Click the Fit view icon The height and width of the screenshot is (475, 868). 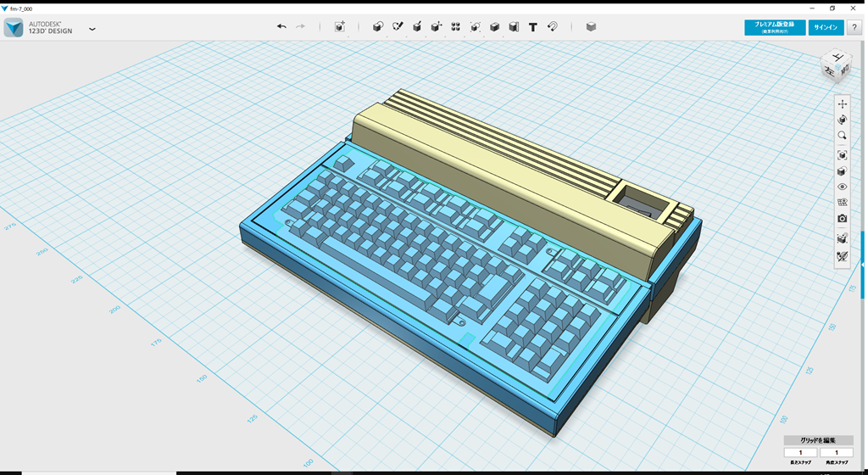coord(842,155)
